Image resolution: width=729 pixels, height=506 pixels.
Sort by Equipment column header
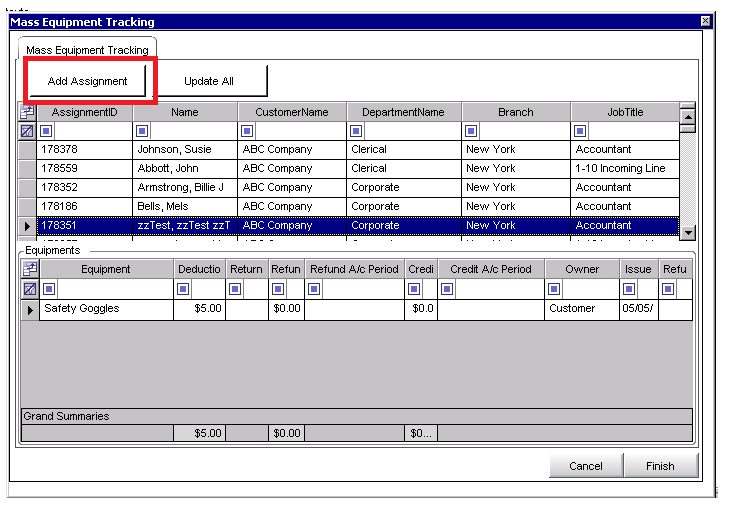click(106, 269)
